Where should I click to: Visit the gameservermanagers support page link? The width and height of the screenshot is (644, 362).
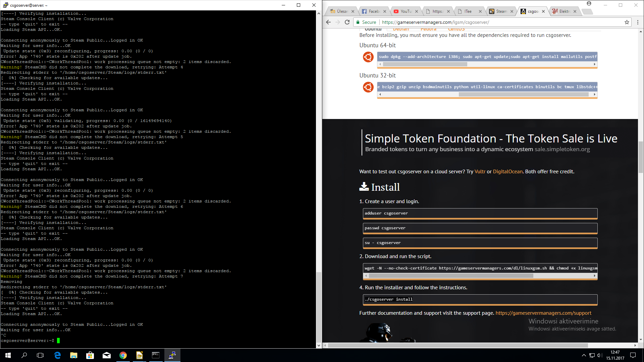543,313
